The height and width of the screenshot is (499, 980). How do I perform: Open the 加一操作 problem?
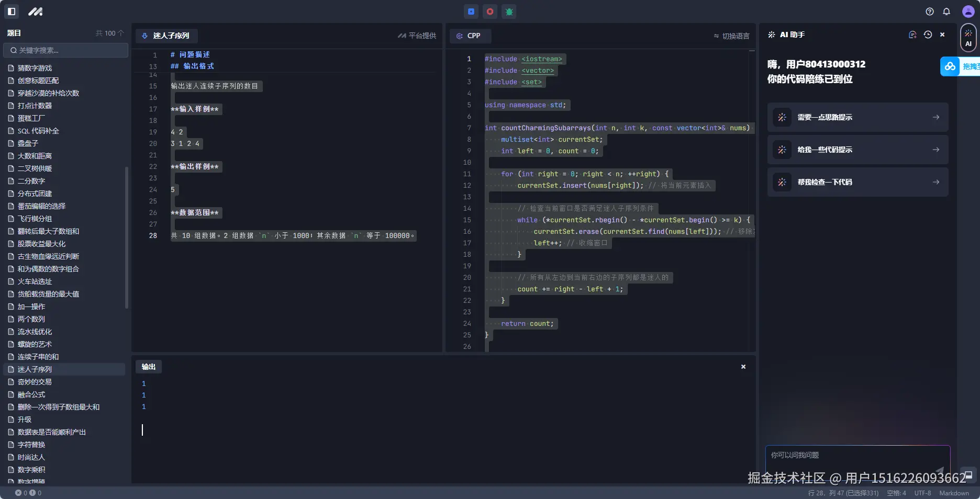[x=64, y=307]
